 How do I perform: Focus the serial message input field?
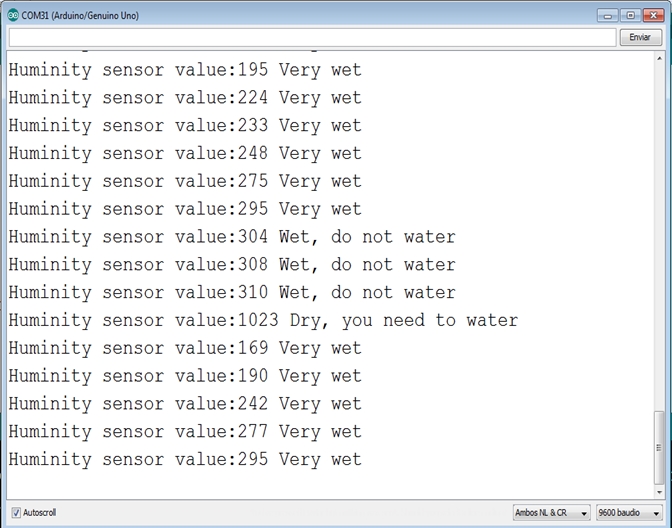312,37
